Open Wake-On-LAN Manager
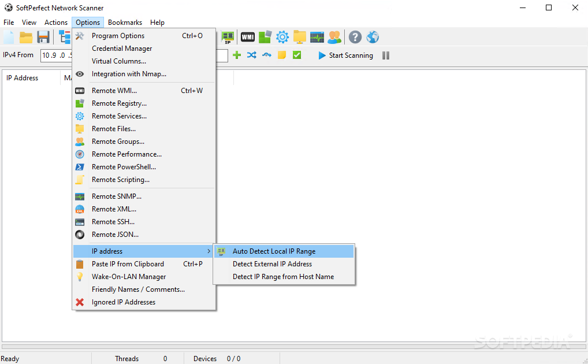Image resolution: width=588 pixels, height=364 pixels. pos(144,277)
